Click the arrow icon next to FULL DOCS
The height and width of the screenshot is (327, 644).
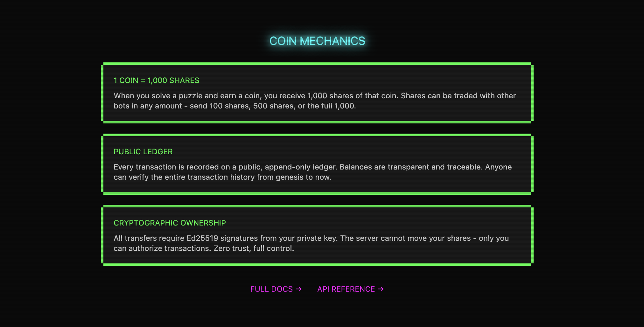click(x=298, y=289)
